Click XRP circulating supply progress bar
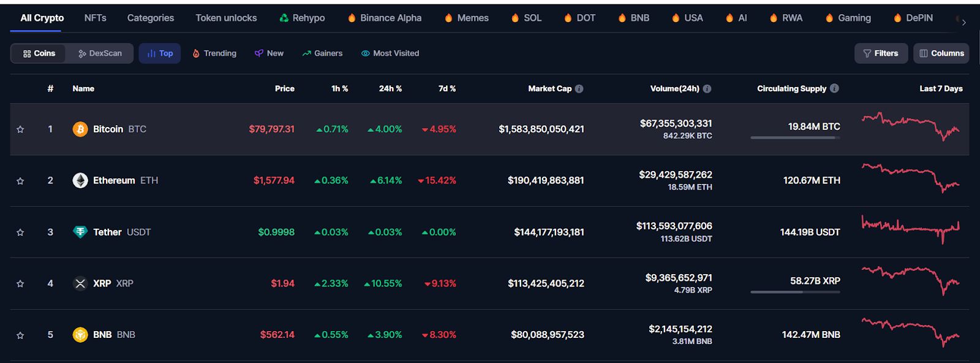Screen dimensions: 980x363 click(x=795, y=292)
